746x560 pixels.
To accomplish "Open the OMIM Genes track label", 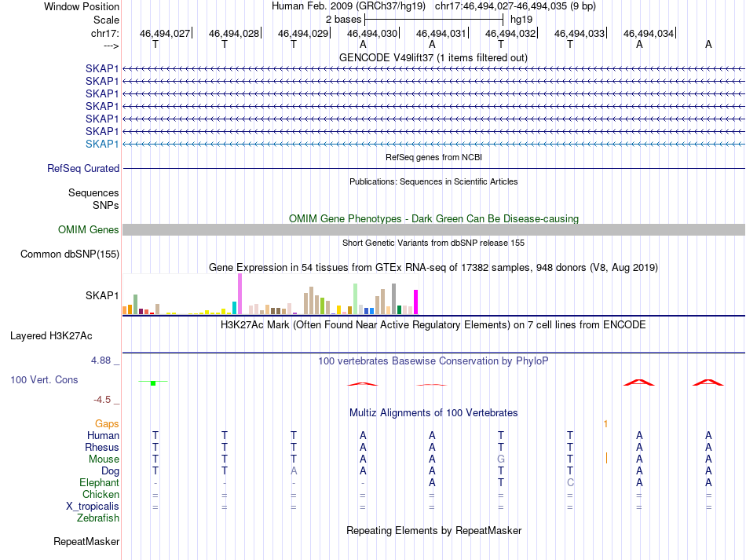I will [89, 230].
